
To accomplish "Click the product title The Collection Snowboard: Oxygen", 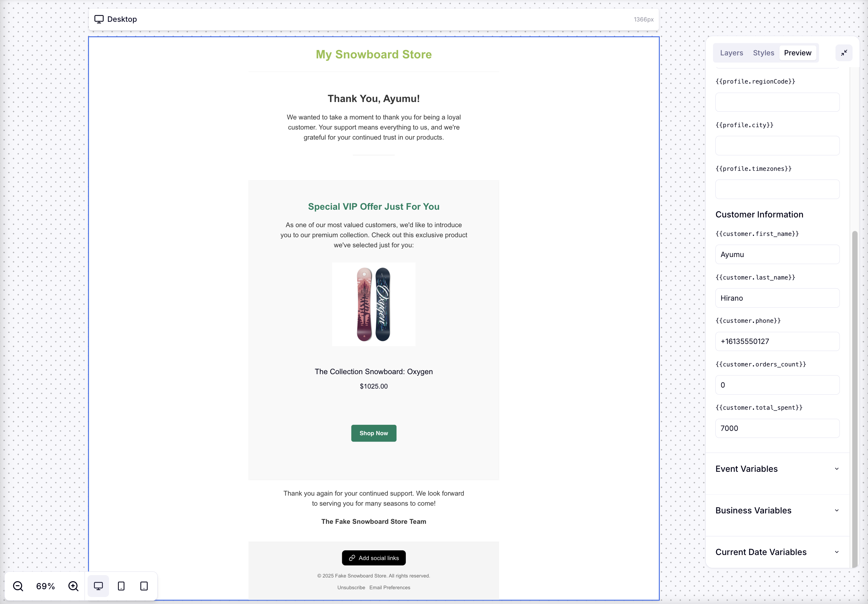I will click(x=374, y=372).
